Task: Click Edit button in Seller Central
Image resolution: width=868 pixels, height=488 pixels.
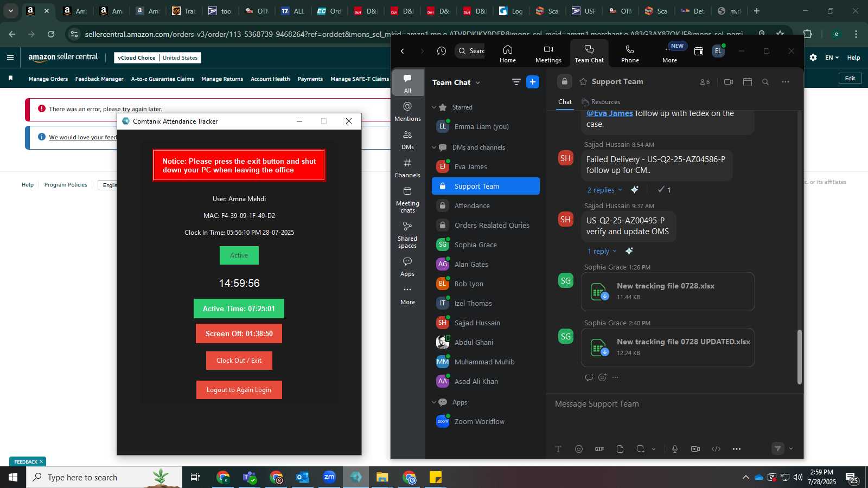Action: (x=850, y=78)
